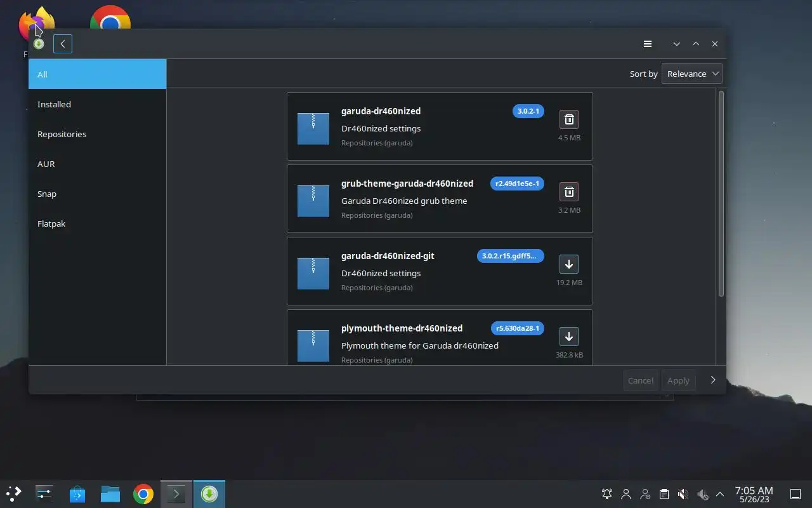Open the 7:05 AM clock in the taskbar
Viewport: 812px width, 508px height.
pos(754,494)
